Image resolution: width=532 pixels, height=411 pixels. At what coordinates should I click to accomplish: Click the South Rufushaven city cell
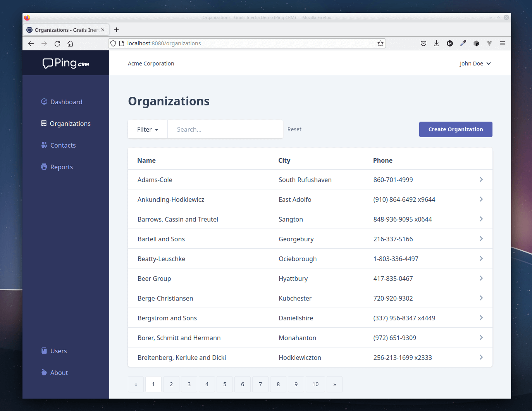click(x=305, y=180)
